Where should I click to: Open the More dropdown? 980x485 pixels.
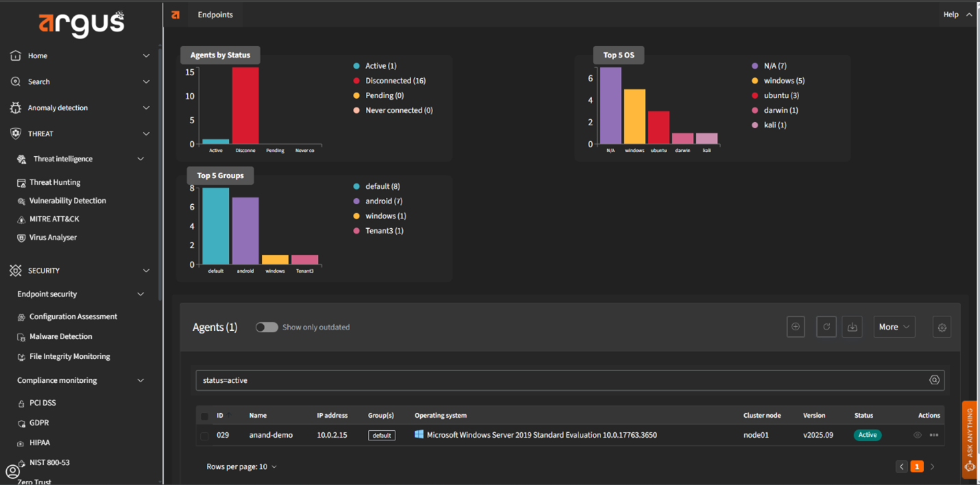pos(894,327)
